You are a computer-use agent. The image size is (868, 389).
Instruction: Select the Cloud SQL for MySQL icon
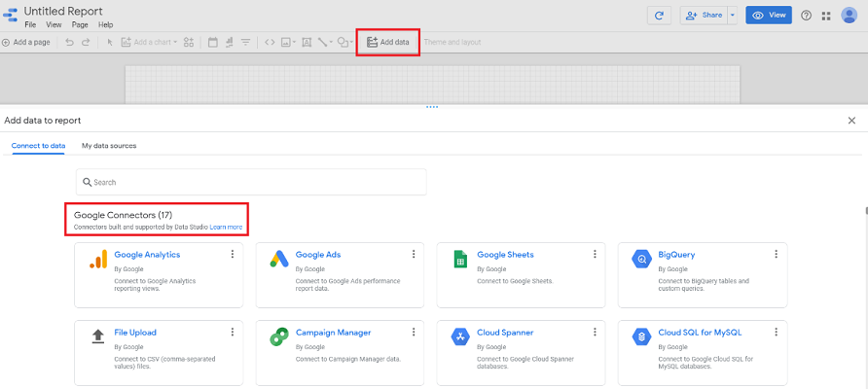click(x=642, y=336)
